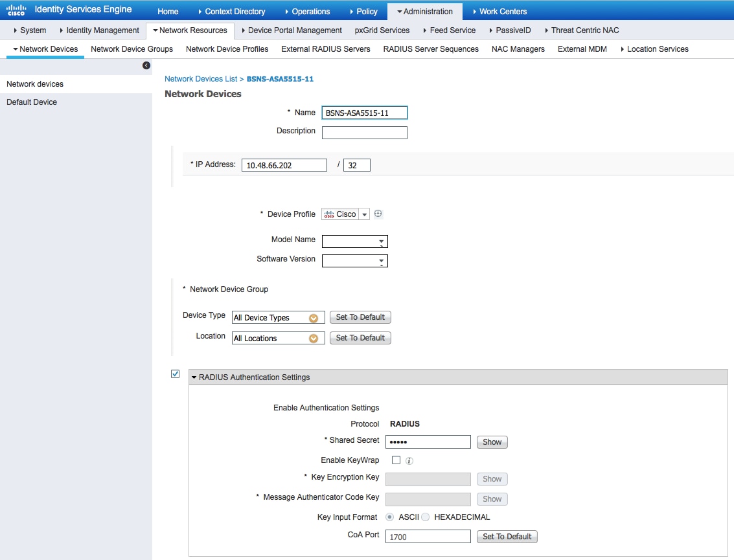The height and width of the screenshot is (560, 734).
Task: Click the CoA Port field showing 1700
Action: click(428, 537)
